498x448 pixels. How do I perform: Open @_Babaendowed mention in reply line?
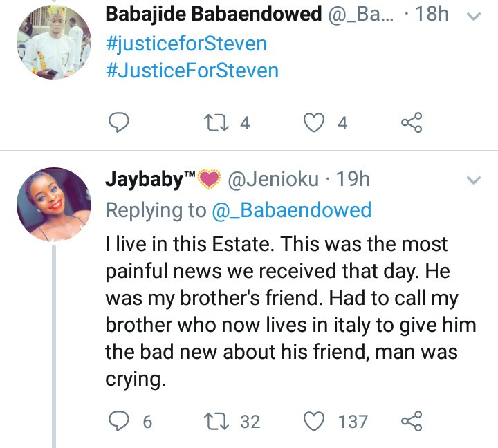292,210
